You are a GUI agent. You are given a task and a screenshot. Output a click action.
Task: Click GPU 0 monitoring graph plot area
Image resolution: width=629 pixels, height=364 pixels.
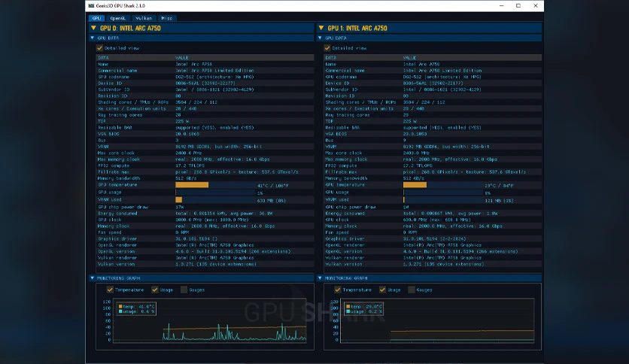210,320
